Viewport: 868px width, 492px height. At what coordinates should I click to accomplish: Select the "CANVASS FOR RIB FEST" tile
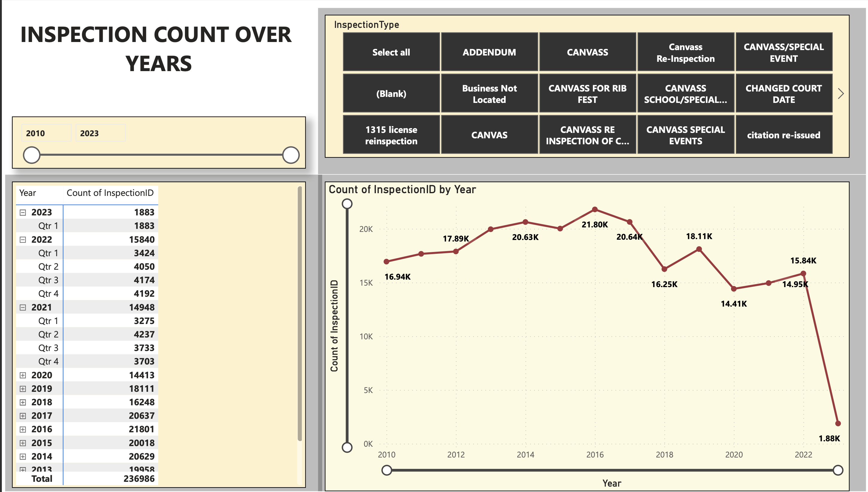click(x=587, y=94)
